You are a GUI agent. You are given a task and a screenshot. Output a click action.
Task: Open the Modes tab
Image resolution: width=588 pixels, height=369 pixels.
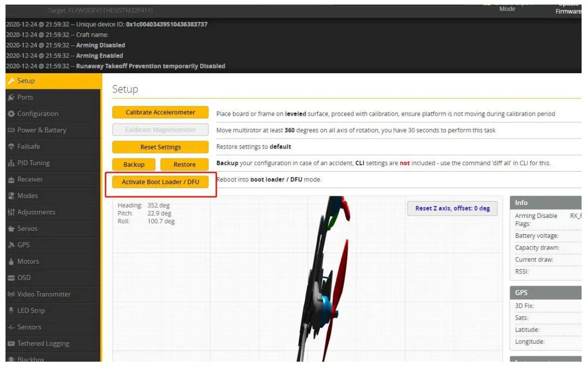click(53, 196)
